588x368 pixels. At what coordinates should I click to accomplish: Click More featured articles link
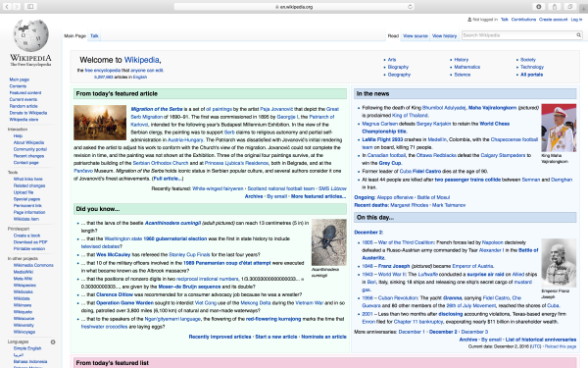[318, 196]
